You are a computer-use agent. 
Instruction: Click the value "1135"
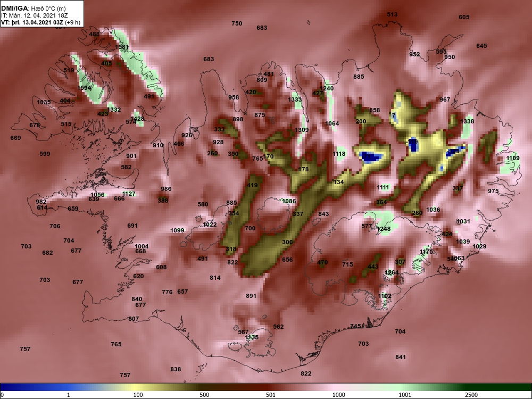pos(252,337)
